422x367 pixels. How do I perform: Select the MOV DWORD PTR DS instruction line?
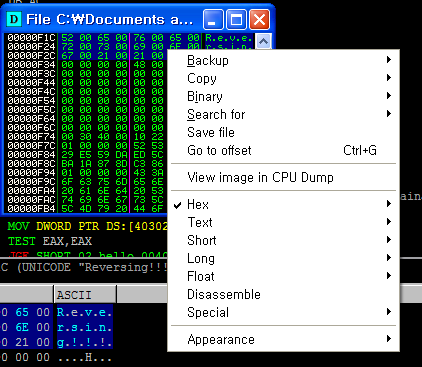point(87,226)
